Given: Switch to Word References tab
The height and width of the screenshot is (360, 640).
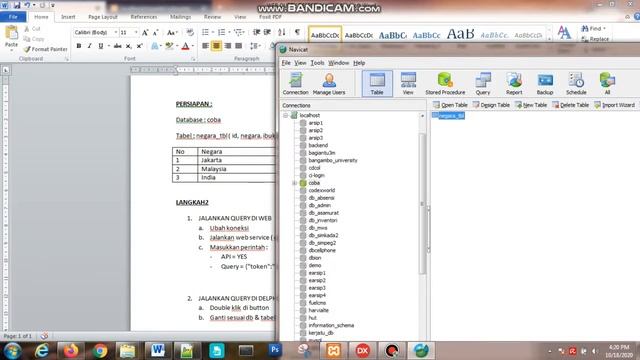Looking at the screenshot, I should (144, 17).
